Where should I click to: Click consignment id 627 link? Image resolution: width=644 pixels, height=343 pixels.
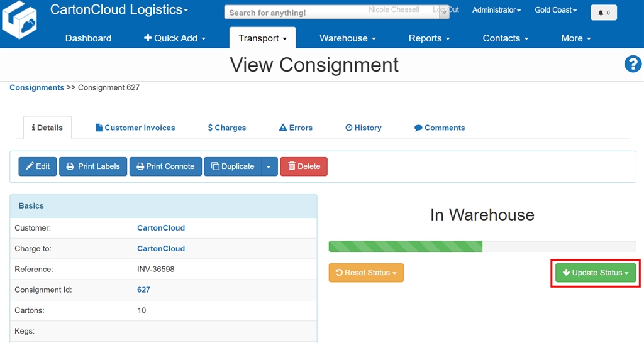(x=143, y=290)
